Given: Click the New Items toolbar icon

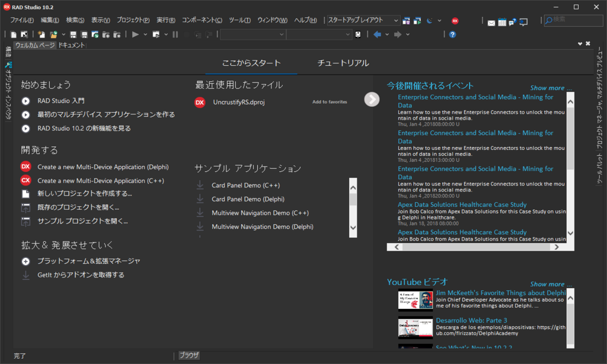Looking at the screenshot, I should tap(14, 34).
